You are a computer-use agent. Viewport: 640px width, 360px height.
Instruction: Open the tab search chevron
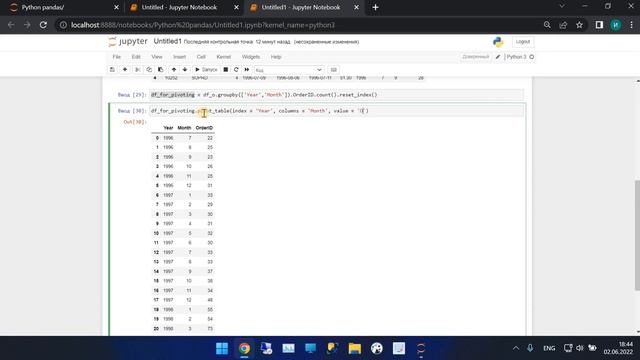click(562, 6)
